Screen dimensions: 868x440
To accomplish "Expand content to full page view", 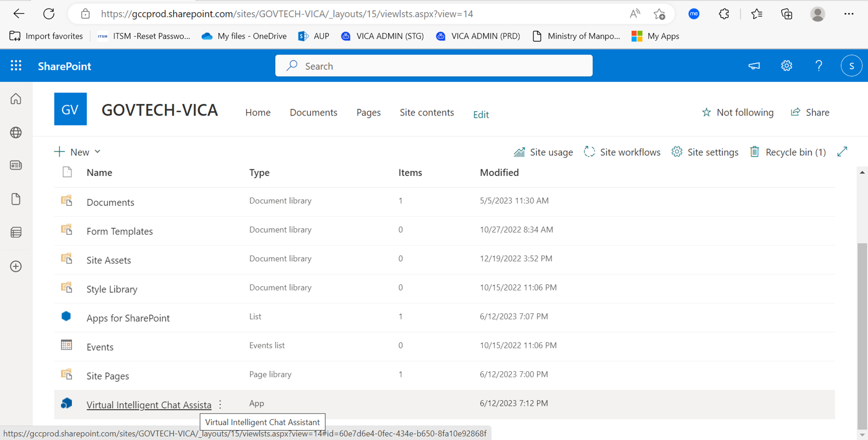I will [x=842, y=151].
